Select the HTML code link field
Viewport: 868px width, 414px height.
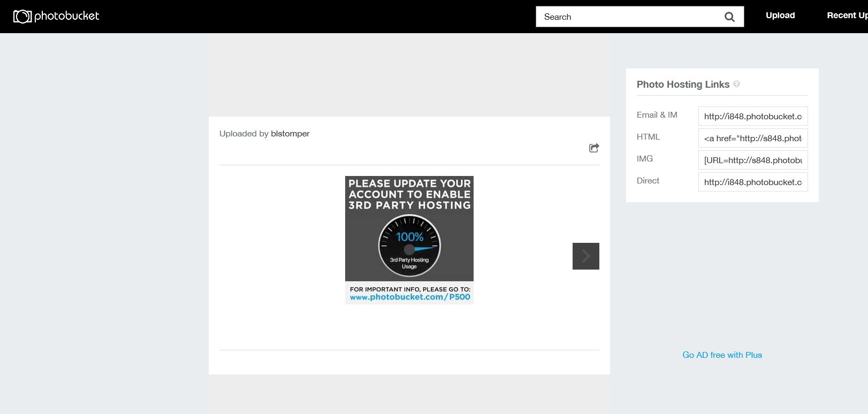(x=752, y=138)
